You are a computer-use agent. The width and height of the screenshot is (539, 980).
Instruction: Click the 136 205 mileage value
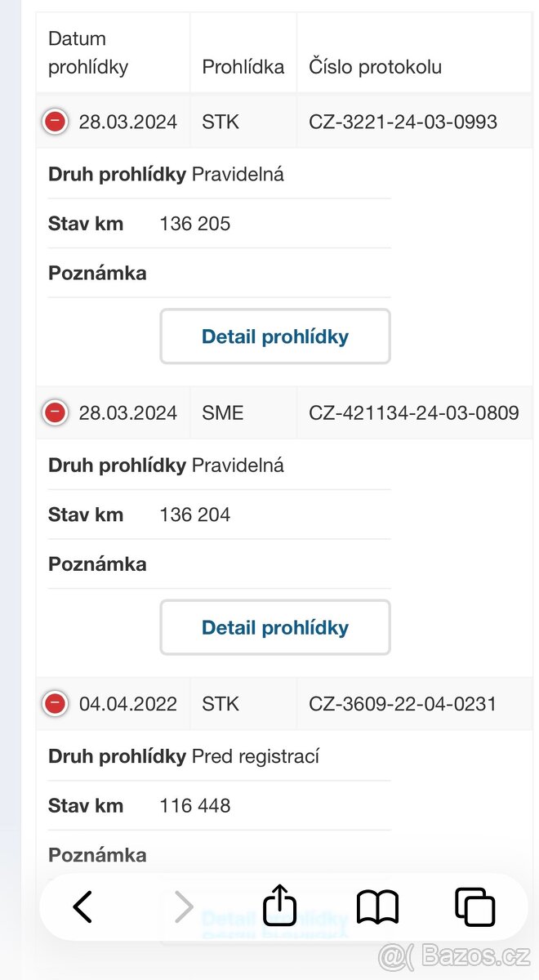(195, 224)
